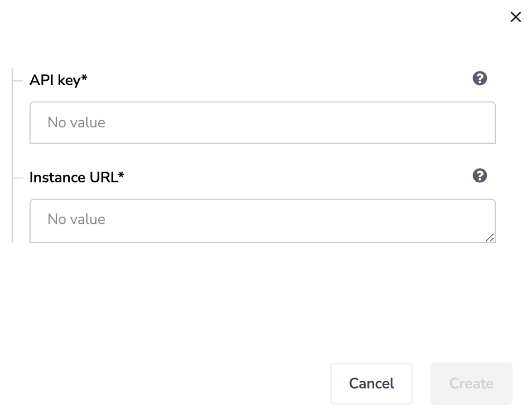
Task: Click the "No value" placeholder under Instance URL
Action: 76,219
